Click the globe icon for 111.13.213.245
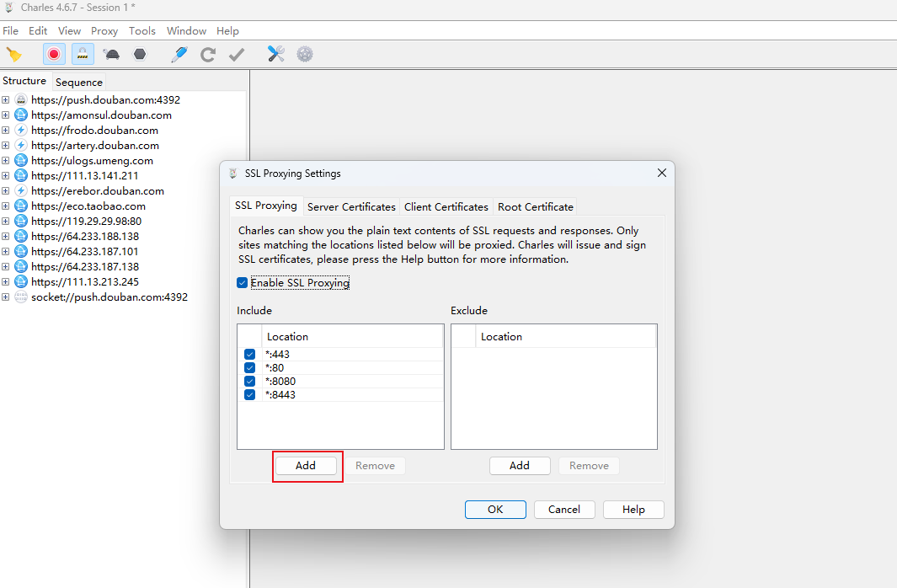This screenshot has width=897, height=588. [x=21, y=281]
